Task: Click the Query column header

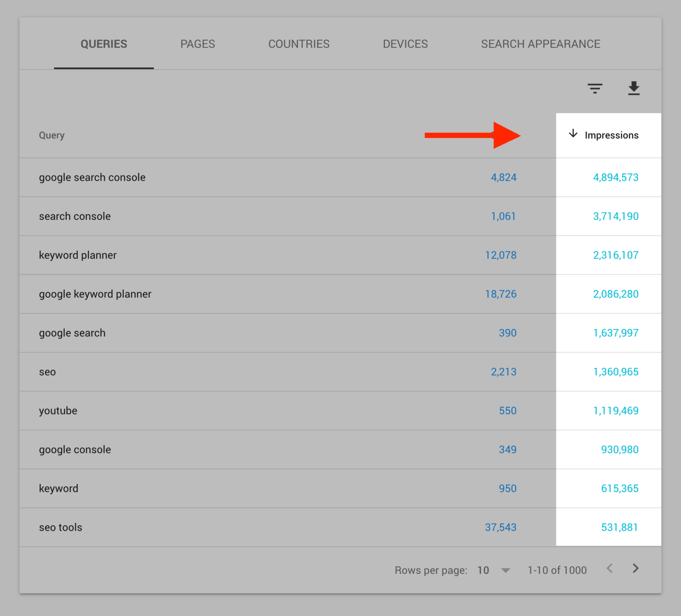Action: pyautogui.click(x=52, y=135)
